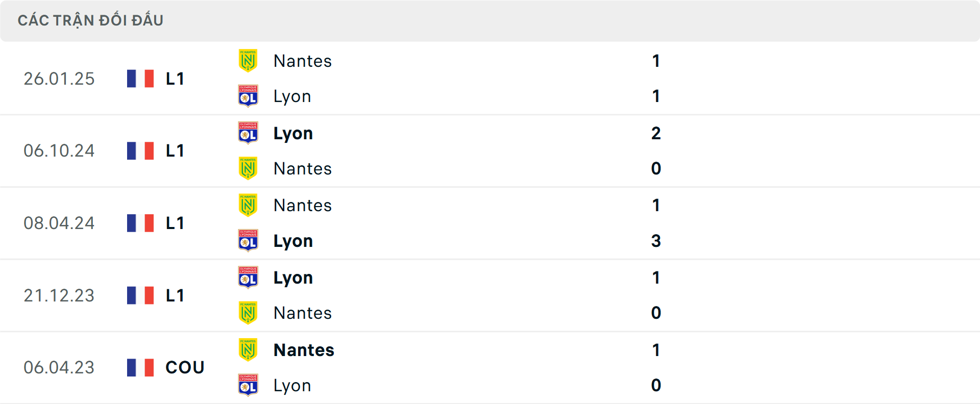Select the L1 competition label beside 26.01.25
The image size is (980, 404).
174,78
